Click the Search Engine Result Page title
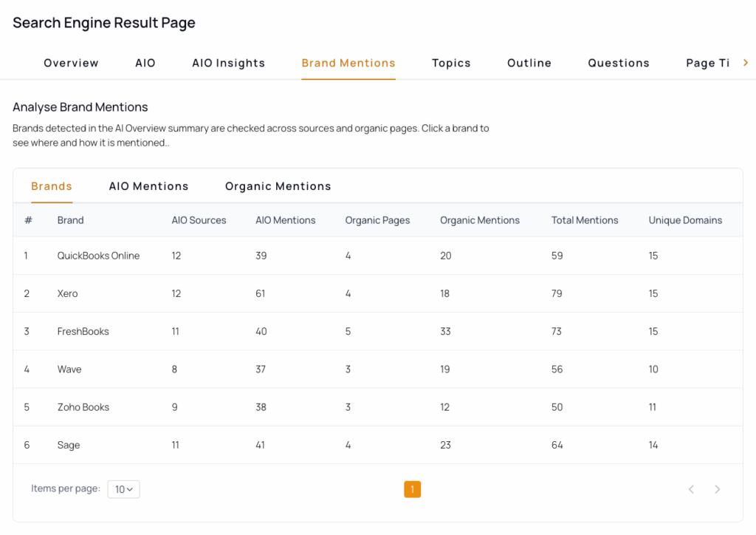This screenshot has width=756, height=535. (103, 23)
